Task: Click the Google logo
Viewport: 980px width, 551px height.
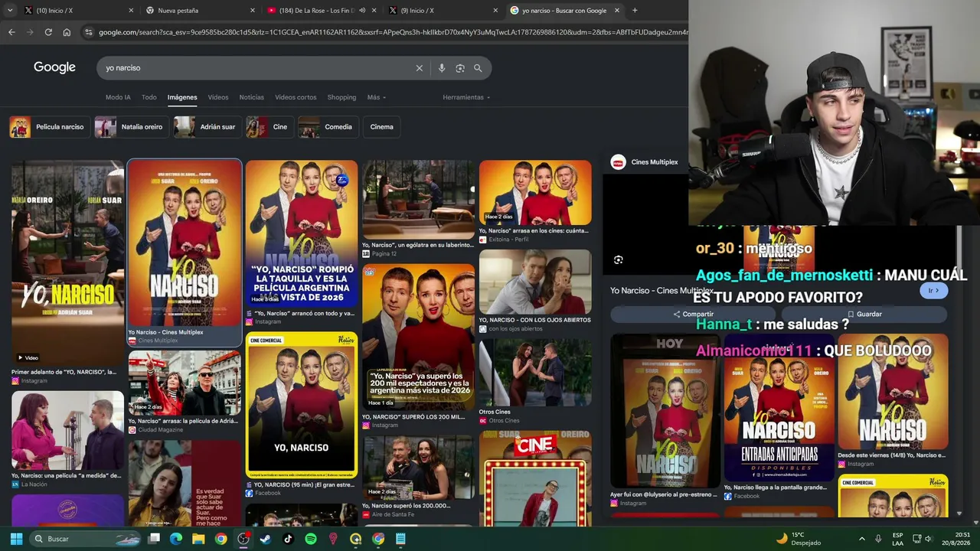Action: tap(54, 67)
